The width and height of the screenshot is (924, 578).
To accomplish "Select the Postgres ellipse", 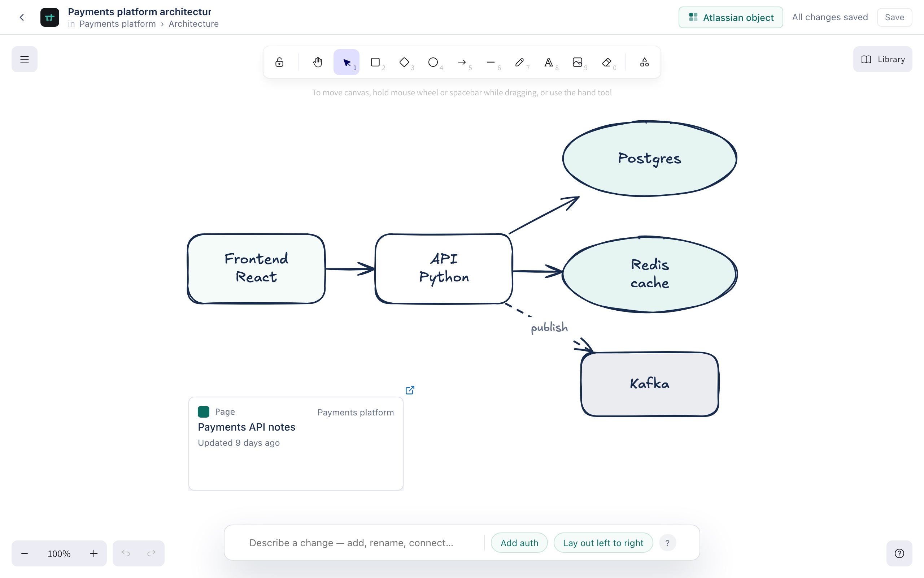I will click(649, 158).
